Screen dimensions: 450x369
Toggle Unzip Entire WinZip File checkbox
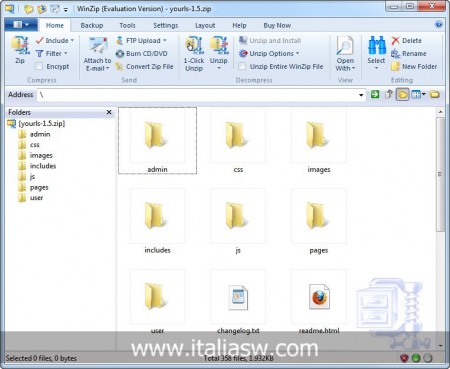pos(242,67)
